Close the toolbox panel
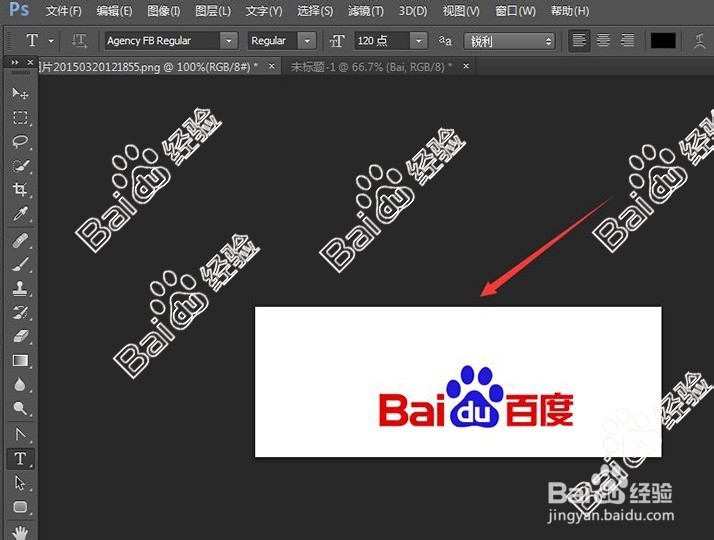The width and height of the screenshot is (714, 540). [30, 62]
